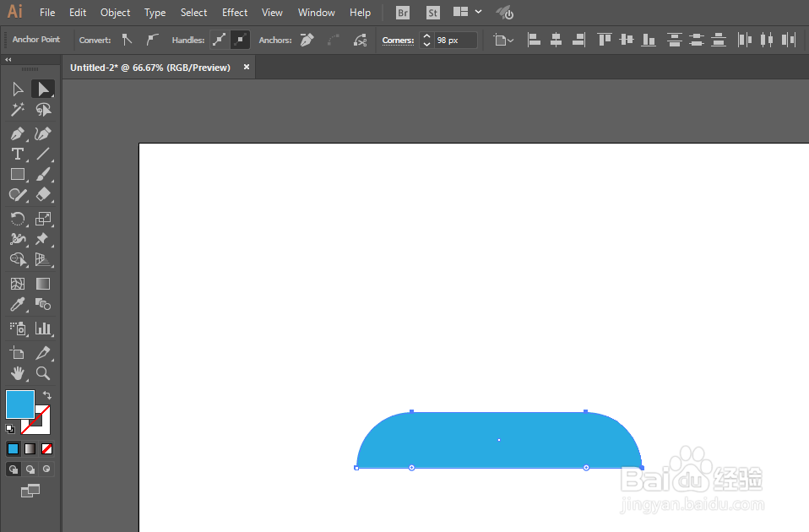The width and height of the screenshot is (809, 532).
Task: Click the blue Fill color swatch
Action: click(x=20, y=404)
